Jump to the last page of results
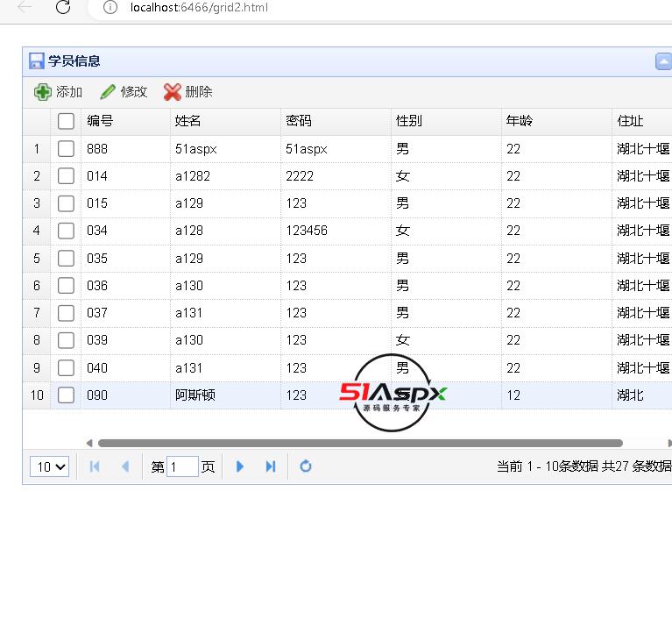The width and height of the screenshot is (672, 619). 271,466
